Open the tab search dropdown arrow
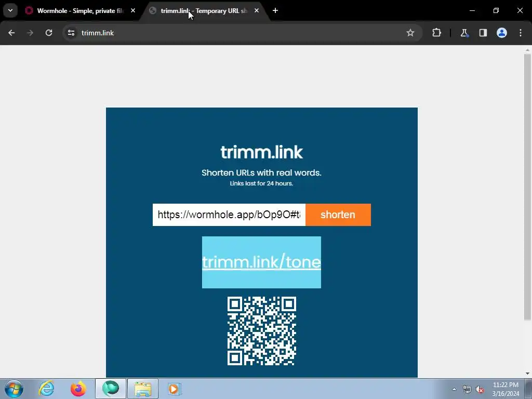This screenshot has height=399, width=532. [10, 10]
